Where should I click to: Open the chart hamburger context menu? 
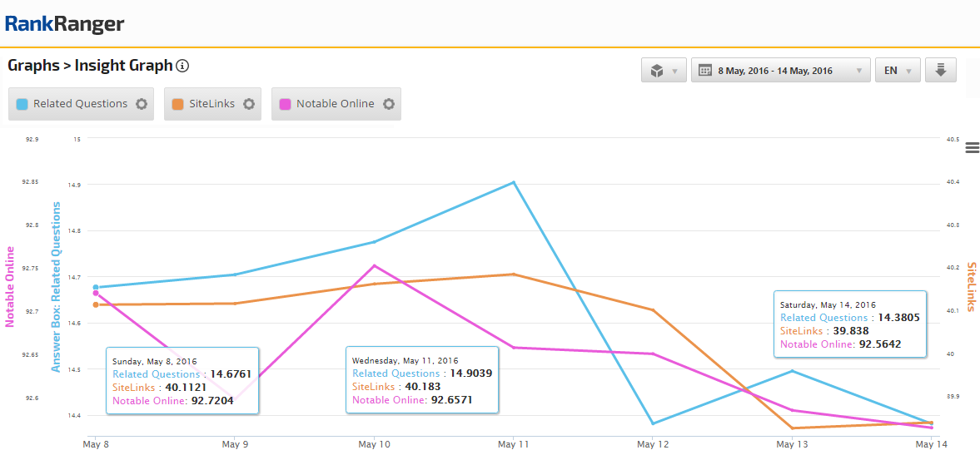(x=971, y=148)
